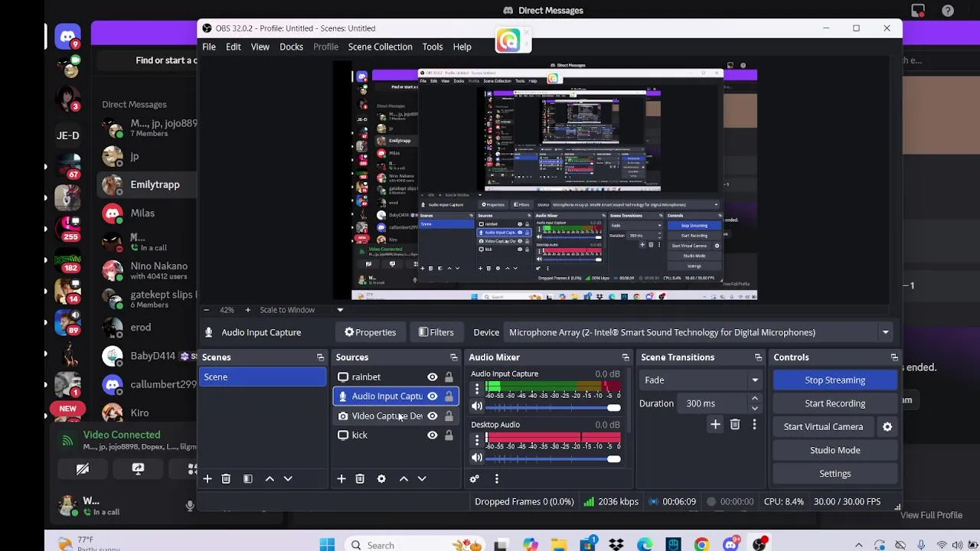Open advanced audio properties gears icon
Screen dimensions: 980x551
(475, 478)
